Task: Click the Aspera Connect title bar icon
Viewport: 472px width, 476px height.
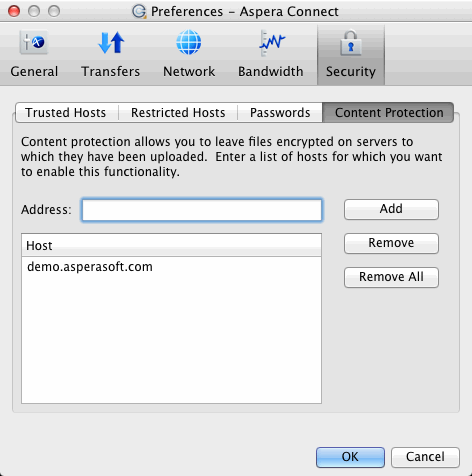Action: (x=139, y=11)
